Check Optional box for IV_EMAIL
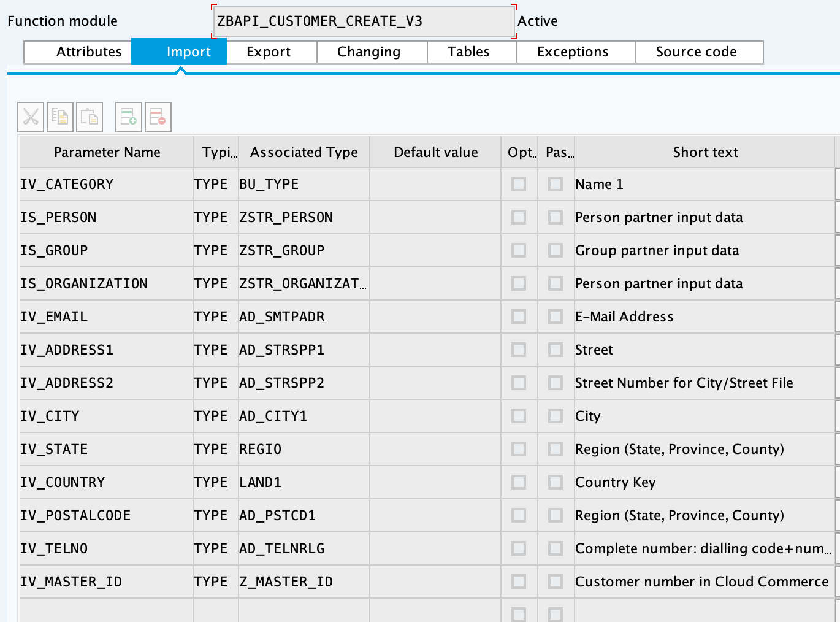The width and height of the screenshot is (840, 622). (x=519, y=317)
